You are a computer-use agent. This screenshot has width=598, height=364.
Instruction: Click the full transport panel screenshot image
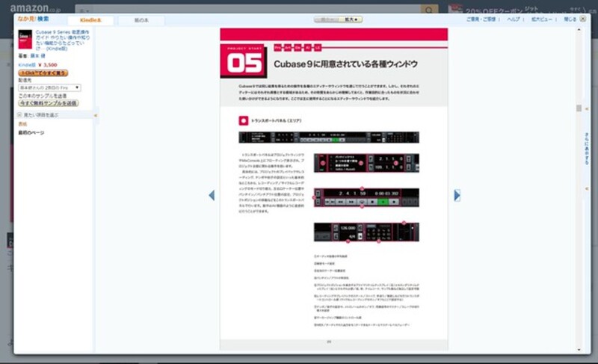[x=329, y=138]
